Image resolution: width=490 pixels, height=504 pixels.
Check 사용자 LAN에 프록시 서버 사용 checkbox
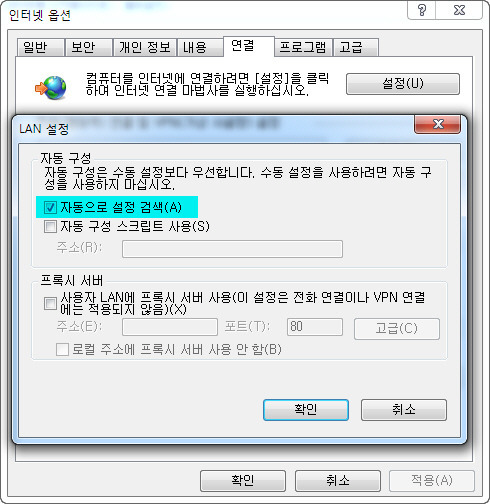[x=50, y=303]
